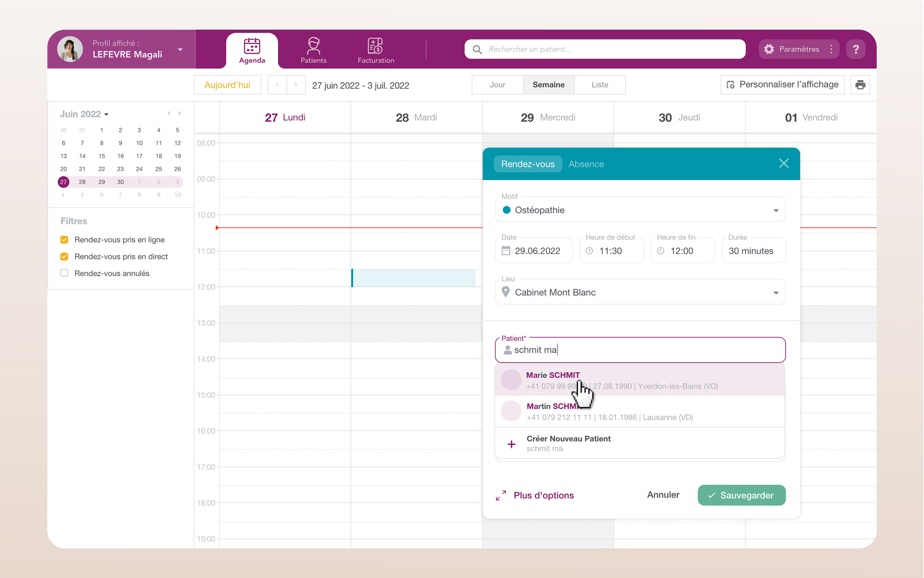Expand the Lieu Cabinet Mont Blanc dropdown

640,292
